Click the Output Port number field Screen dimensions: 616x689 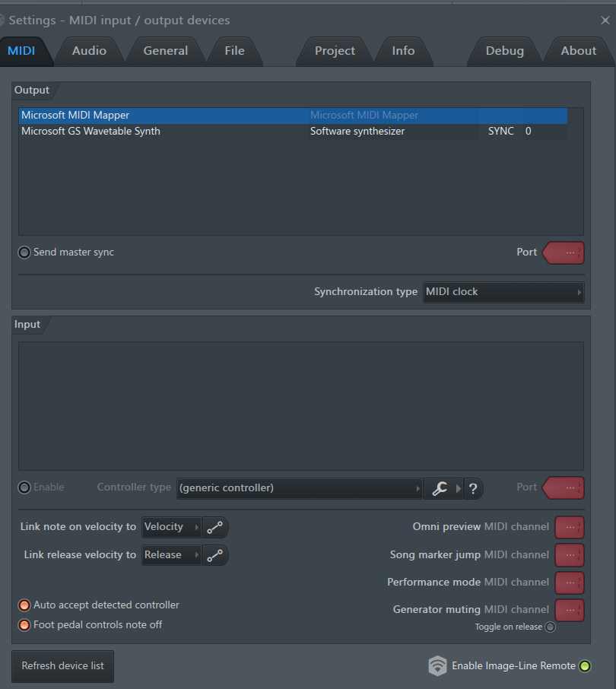click(x=564, y=253)
